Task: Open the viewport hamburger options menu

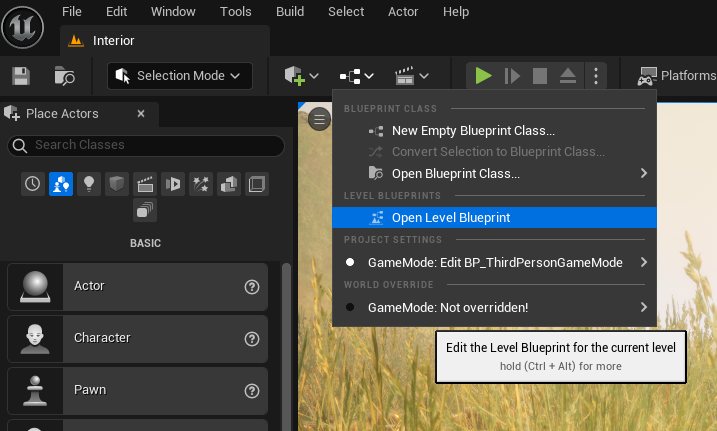Action: (319, 120)
